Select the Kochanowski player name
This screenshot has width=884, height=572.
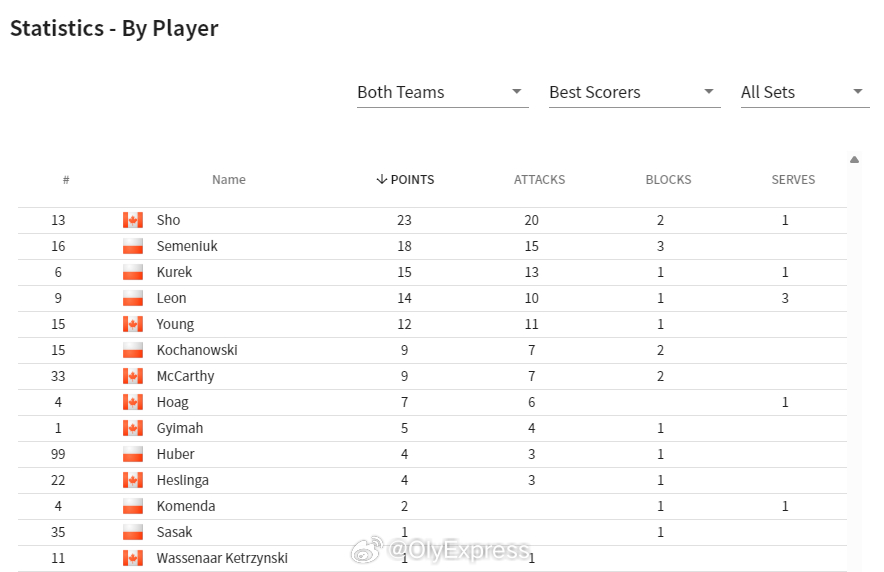click(x=197, y=350)
